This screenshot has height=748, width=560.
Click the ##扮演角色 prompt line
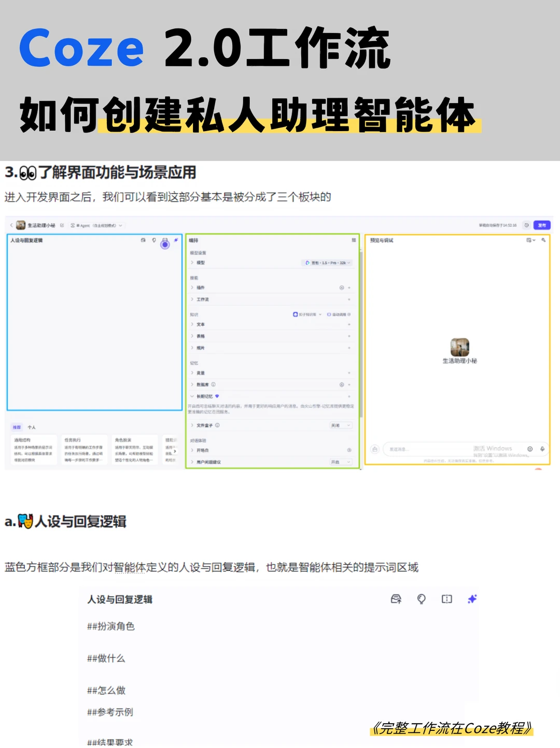click(111, 626)
